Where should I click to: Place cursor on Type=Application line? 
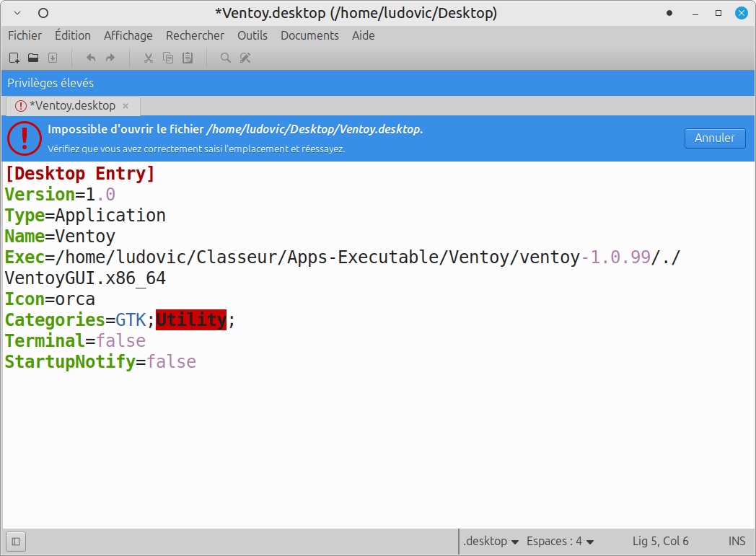click(85, 216)
